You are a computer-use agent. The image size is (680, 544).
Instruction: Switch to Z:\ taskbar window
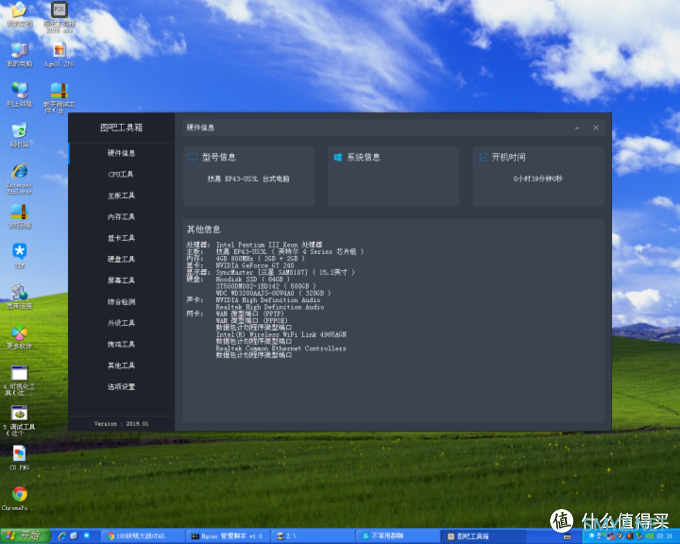(x=311, y=536)
